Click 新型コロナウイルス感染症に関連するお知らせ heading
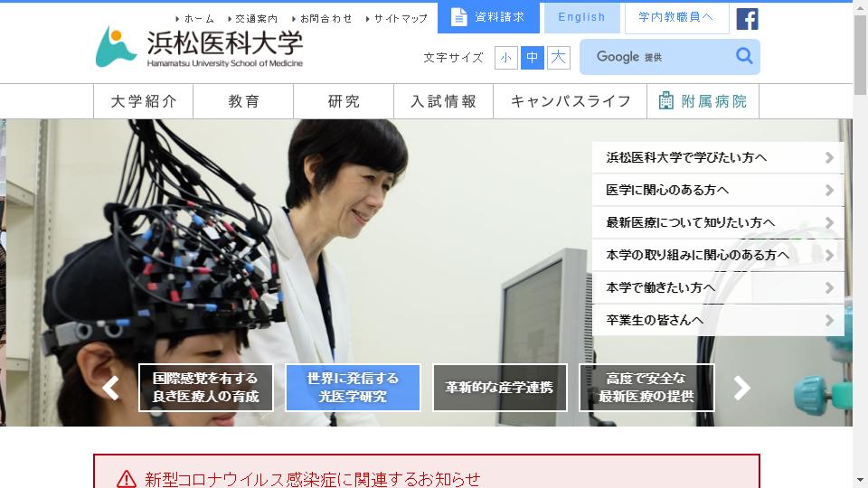The height and width of the screenshot is (488, 868). [x=312, y=479]
